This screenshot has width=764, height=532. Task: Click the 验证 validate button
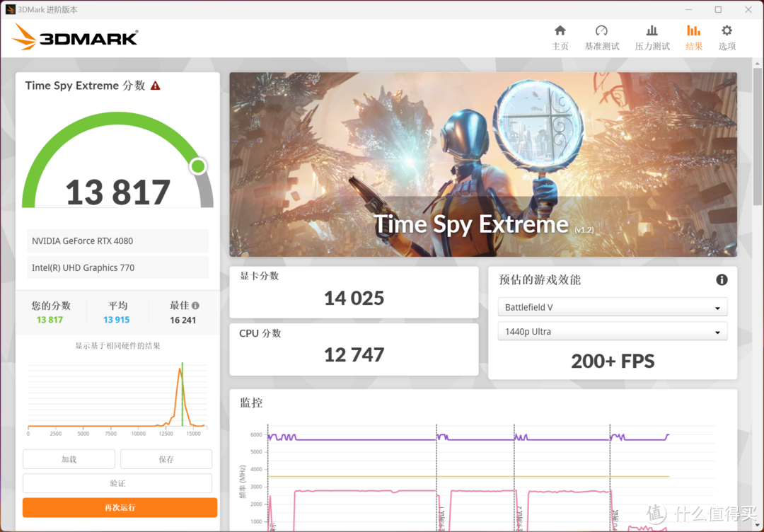click(117, 483)
